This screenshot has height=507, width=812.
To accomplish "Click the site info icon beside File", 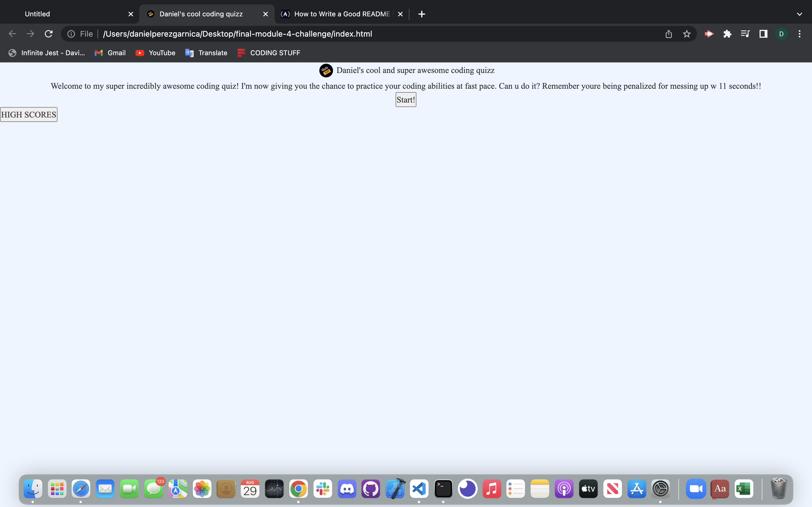I will coord(71,34).
